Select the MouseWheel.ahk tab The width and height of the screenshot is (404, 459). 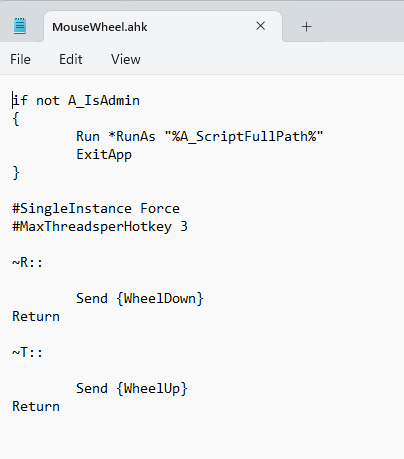[163, 27]
